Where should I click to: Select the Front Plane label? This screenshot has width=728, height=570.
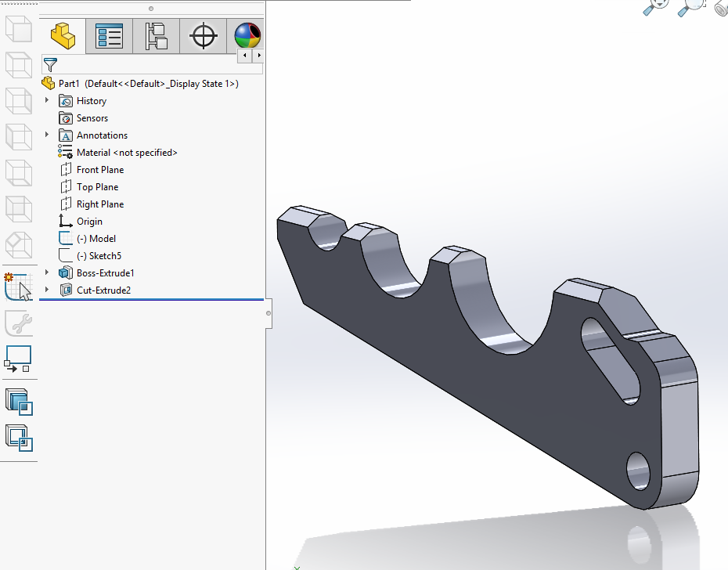tap(100, 170)
